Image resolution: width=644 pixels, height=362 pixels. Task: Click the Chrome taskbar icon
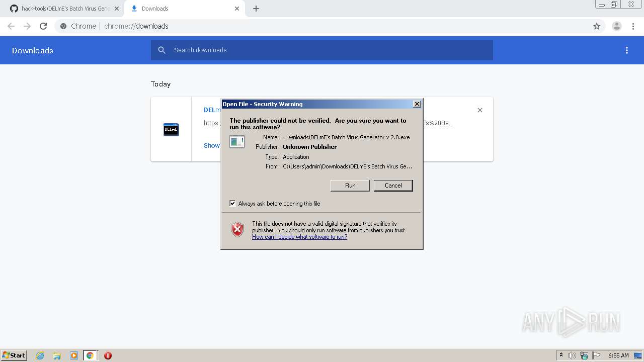(90, 355)
